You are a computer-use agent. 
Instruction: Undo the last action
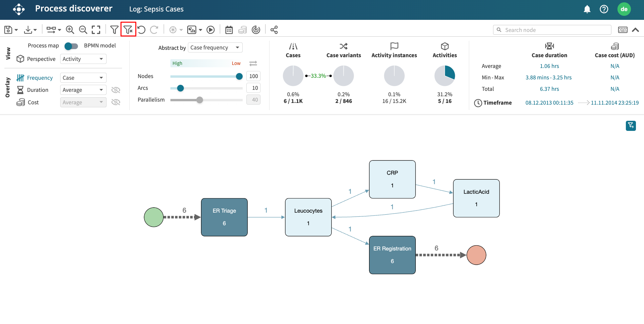[x=142, y=30]
